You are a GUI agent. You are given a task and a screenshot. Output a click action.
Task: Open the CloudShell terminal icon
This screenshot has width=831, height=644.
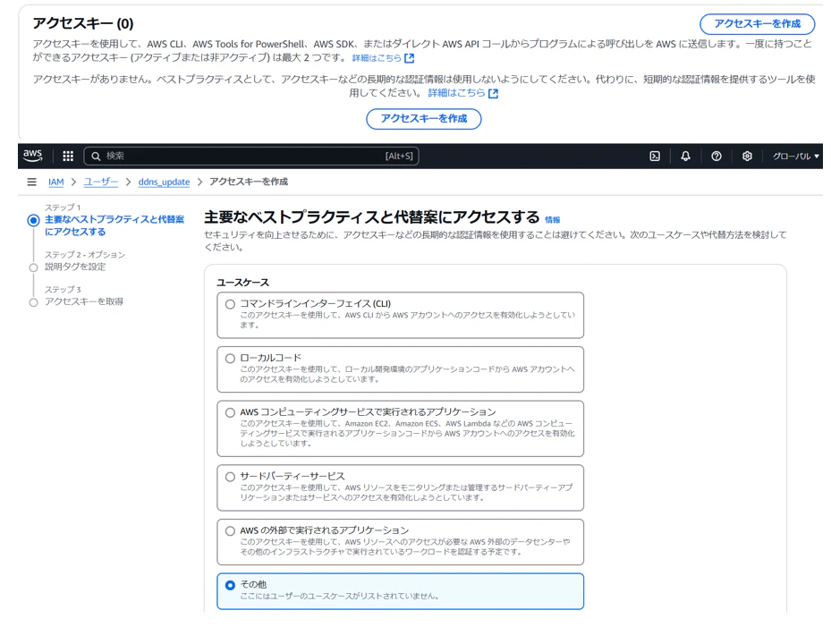tap(655, 156)
